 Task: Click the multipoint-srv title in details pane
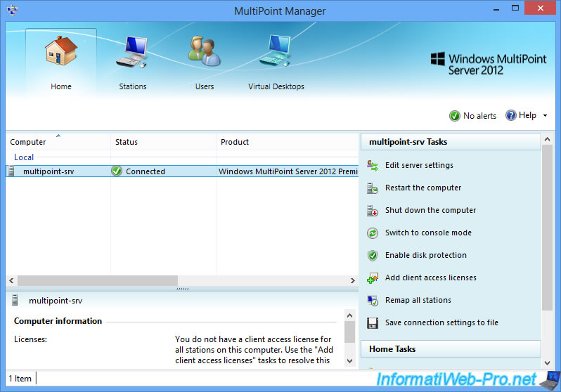56,301
